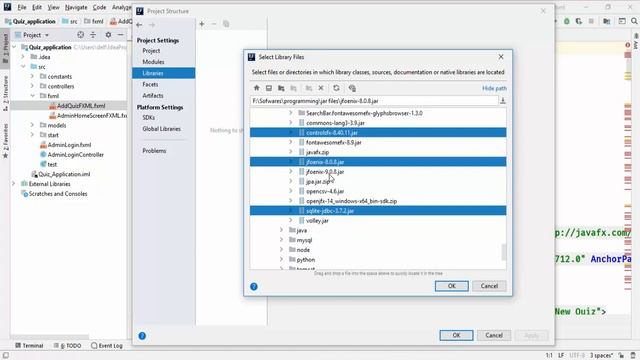Click the Search Everywhere magnifier icon

click(634, 21)
